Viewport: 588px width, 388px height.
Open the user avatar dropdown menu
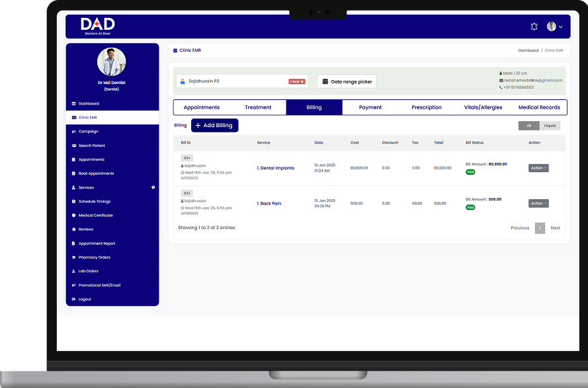554,26
